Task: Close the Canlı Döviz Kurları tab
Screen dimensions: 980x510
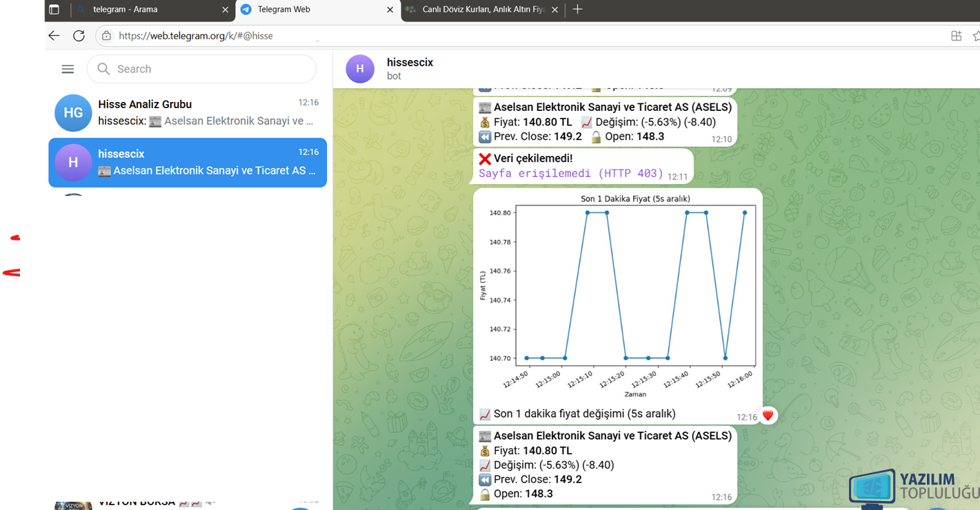Action: point(554,10)
